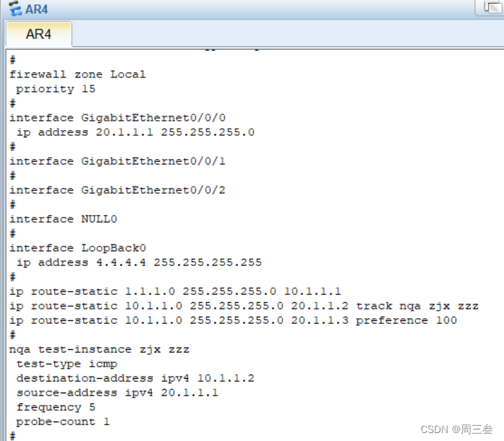Click the route line with 'track nqa zjx zzz'

point(244,306)
